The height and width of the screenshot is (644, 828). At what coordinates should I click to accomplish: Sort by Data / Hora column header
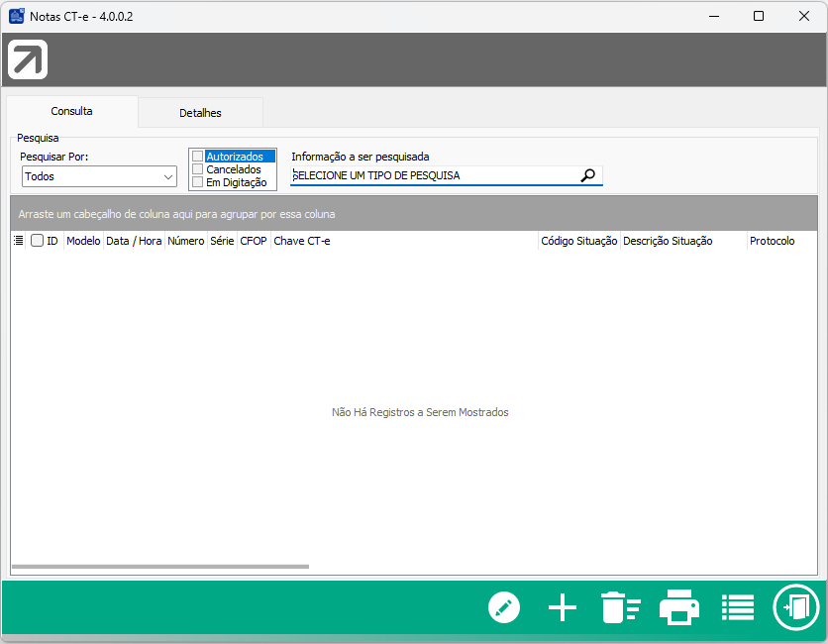(134, 241)
